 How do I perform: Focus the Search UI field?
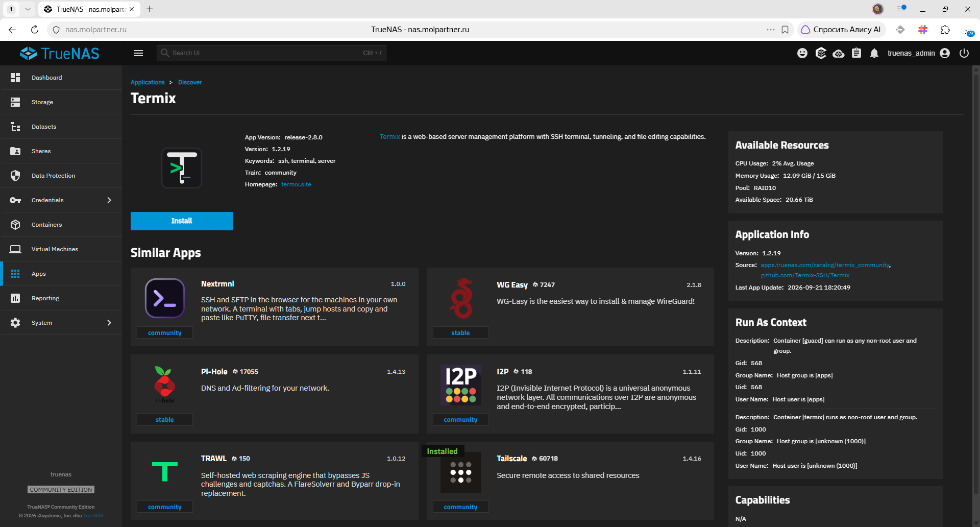click(x=272, y=53)
